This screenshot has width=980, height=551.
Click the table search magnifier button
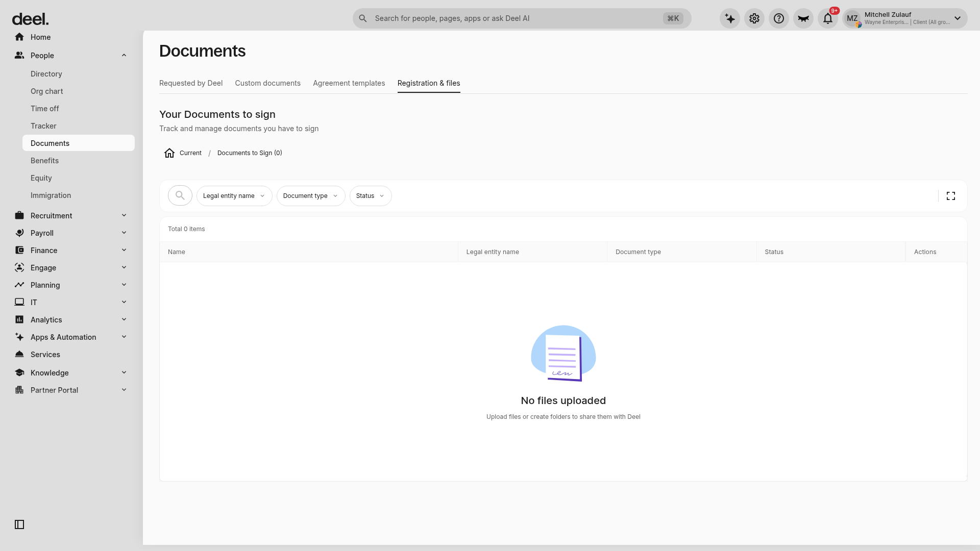tap(180, 195)
